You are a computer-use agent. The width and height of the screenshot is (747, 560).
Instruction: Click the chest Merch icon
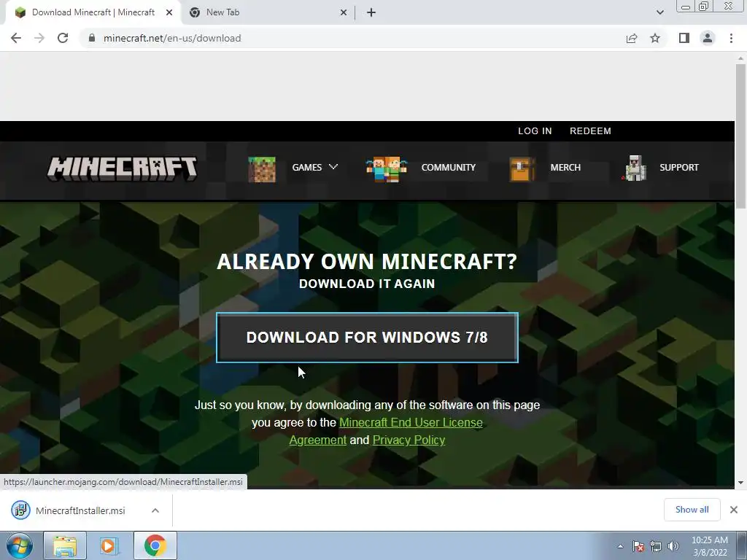(522, 168)
